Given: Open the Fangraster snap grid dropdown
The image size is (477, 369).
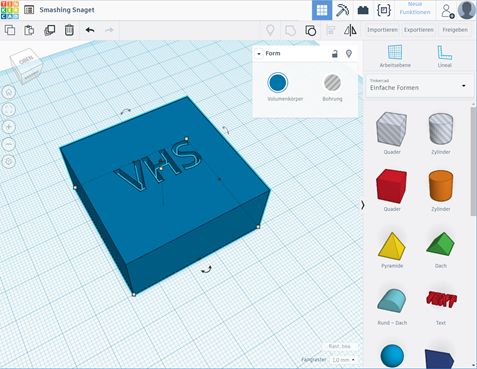Looking at the screenshot, I should [x=343, y=360].
